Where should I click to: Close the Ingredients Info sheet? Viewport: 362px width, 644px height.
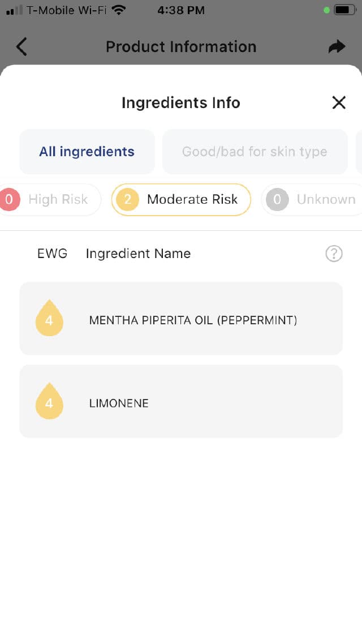tap(338, 102)
